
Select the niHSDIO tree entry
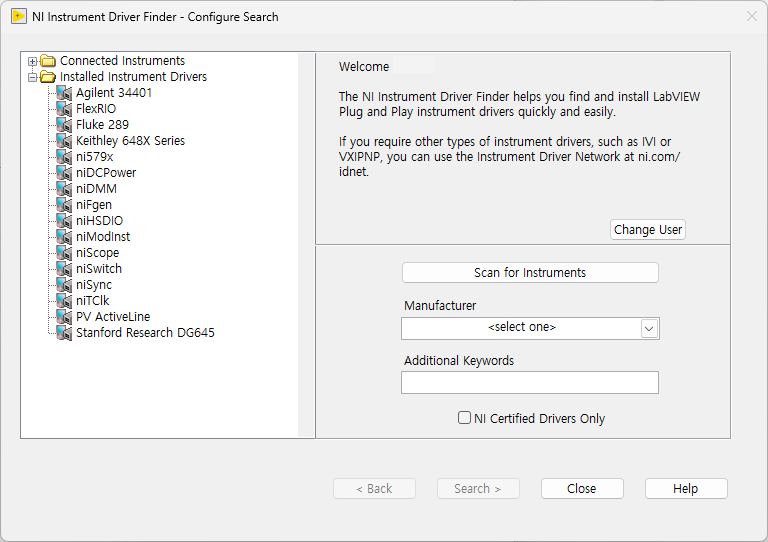(x=99, y=221)
